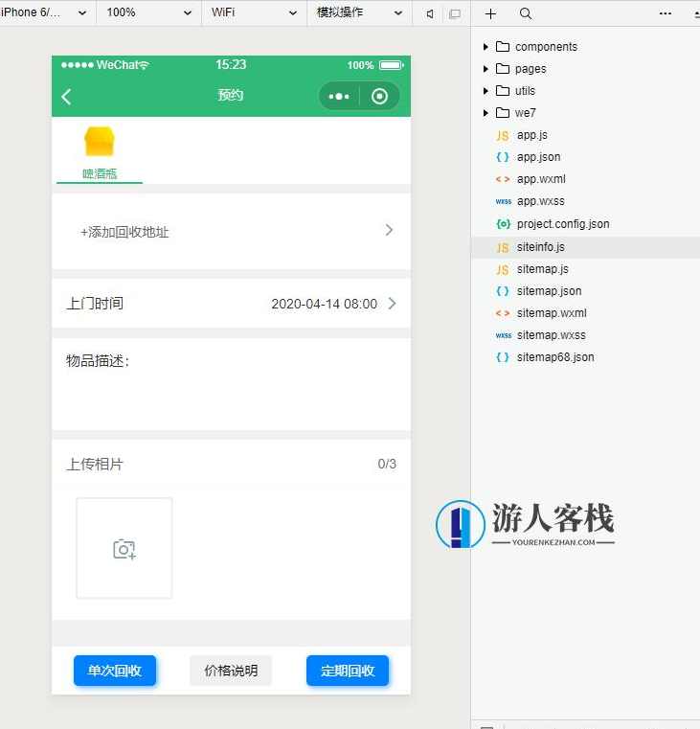
Task: Tap the mini program close circle button
Action: pos(379,97)
